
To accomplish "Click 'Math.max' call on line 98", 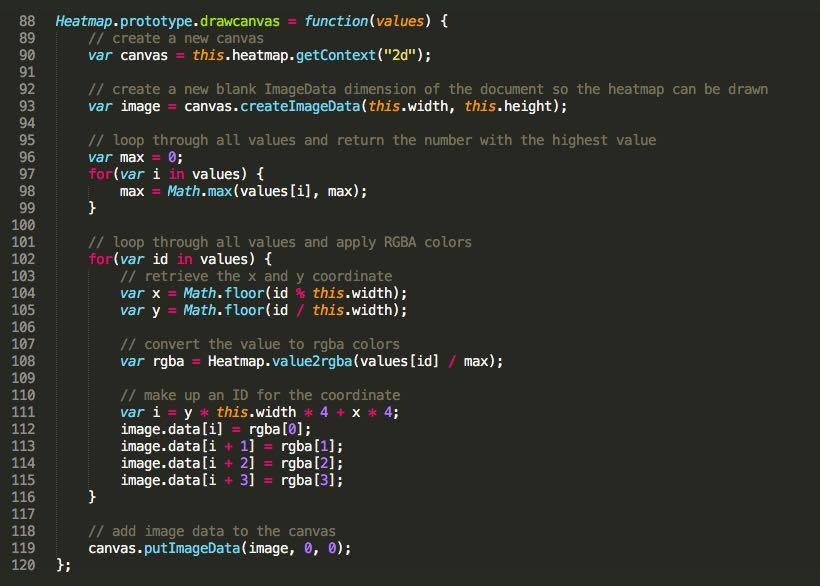I will [200, 191].
